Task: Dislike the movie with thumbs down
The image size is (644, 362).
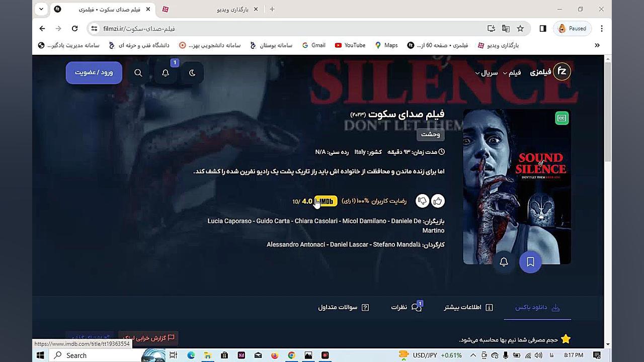Action: point(422,201)
